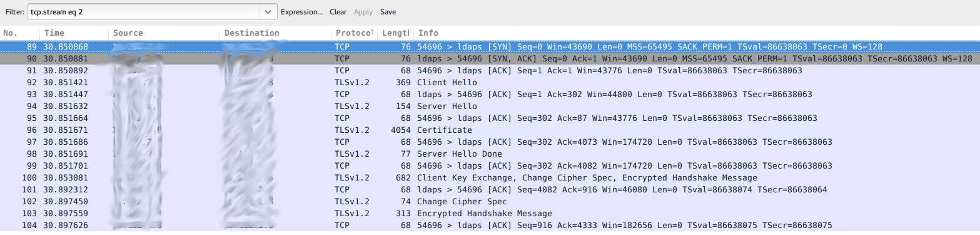Select the Certificate packet 96
This screenshot has width=980, height=235.
point(490,130)
